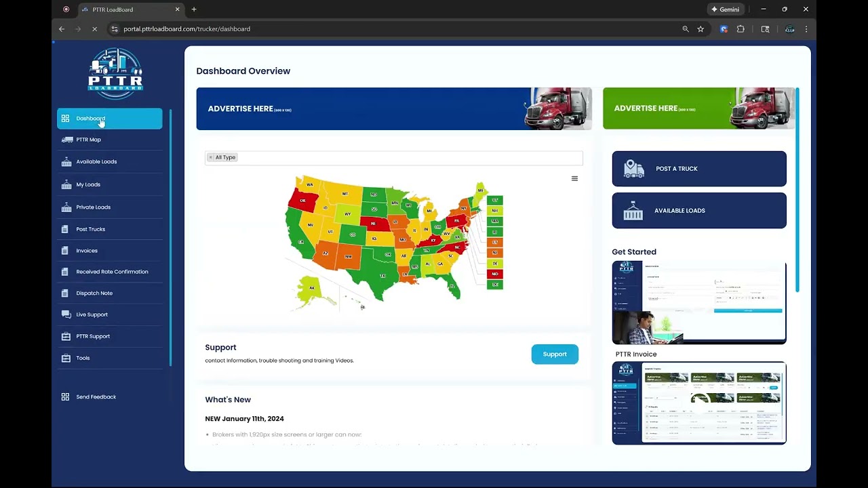This screenshot has height=488, width=868.
Task: Go to Available Loads in the sidebar
Action: (x=110, y=162)
